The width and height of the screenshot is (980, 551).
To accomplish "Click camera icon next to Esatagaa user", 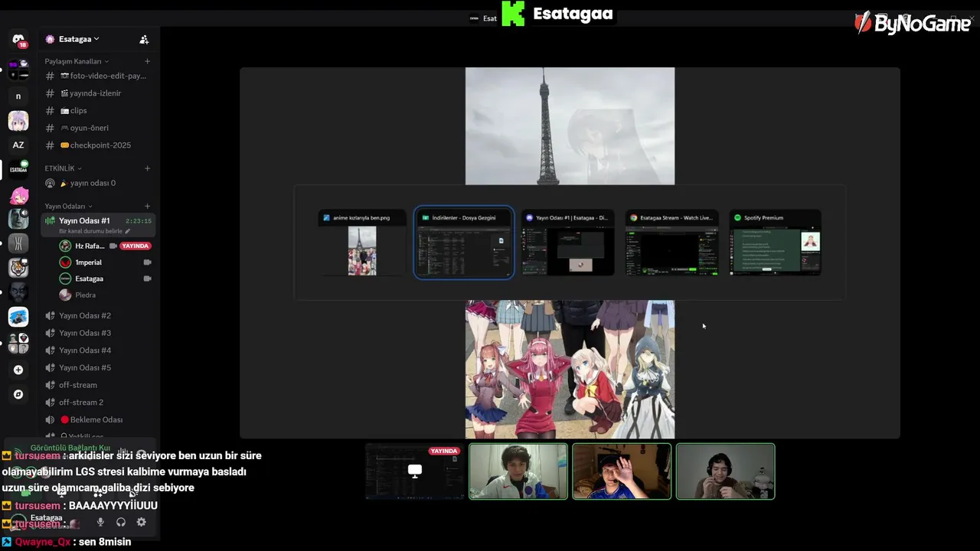I will [x=147, y=279].
